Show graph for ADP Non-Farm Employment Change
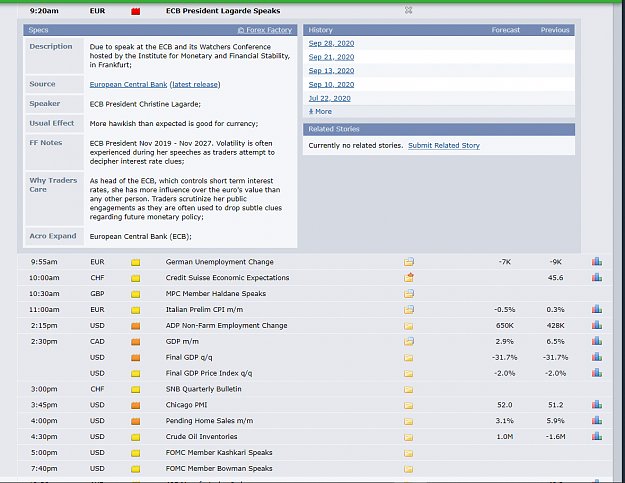 click(597, 325)
